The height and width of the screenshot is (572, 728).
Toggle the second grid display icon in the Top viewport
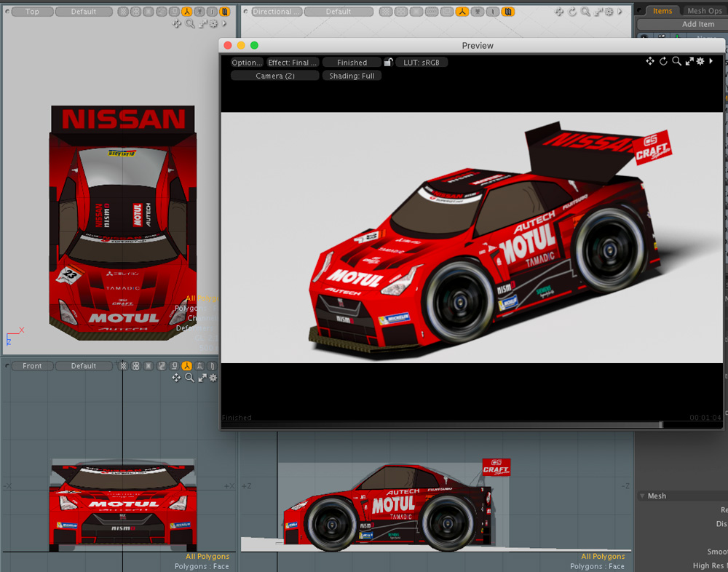(x=135, y=12)
